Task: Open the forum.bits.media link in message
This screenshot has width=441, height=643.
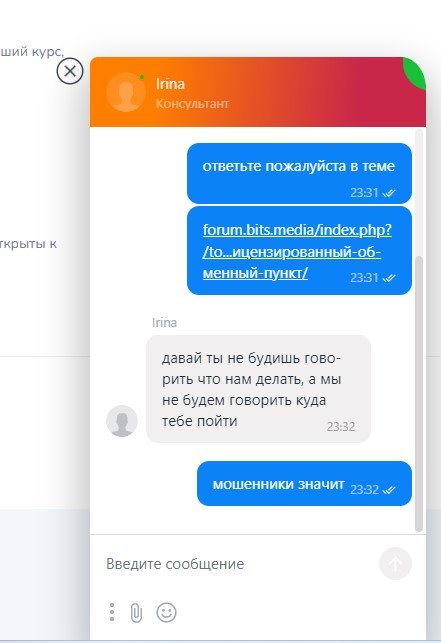Action: (297, 251)
